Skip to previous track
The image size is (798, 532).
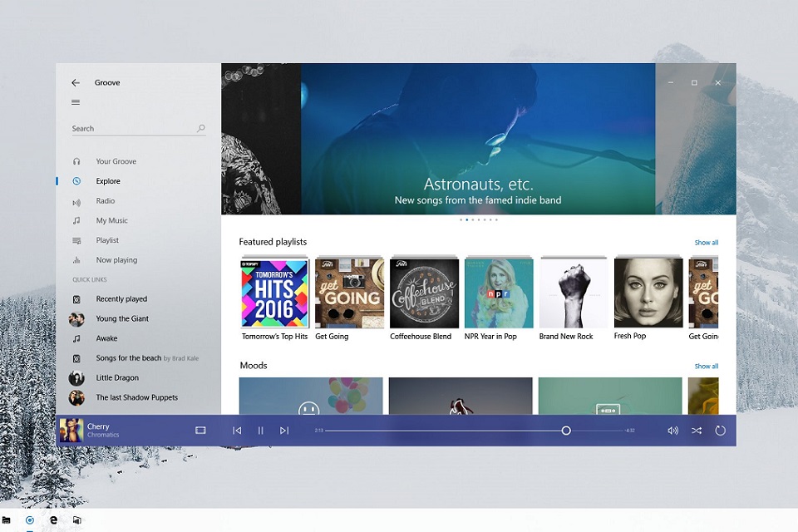[x=237, y=431]
